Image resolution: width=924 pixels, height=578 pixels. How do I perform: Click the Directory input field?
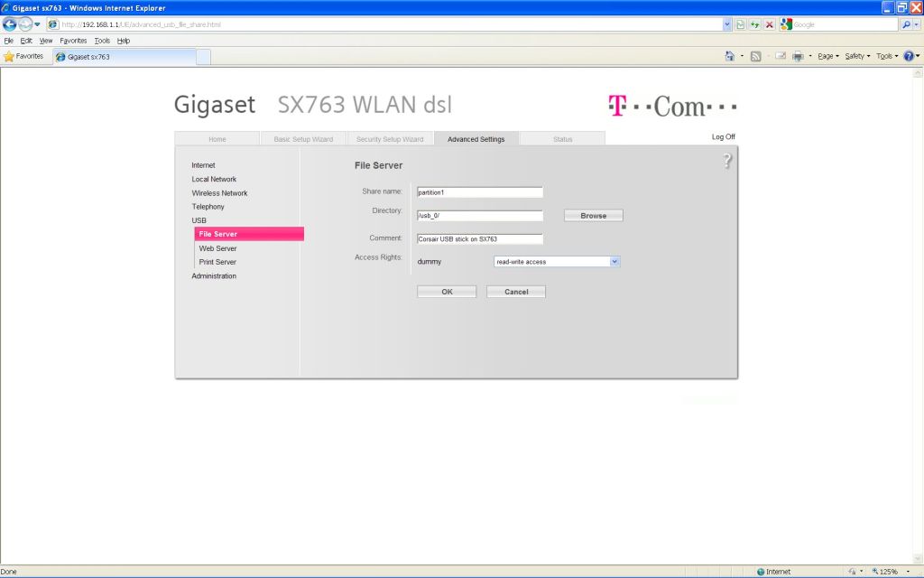pos(480,216)
